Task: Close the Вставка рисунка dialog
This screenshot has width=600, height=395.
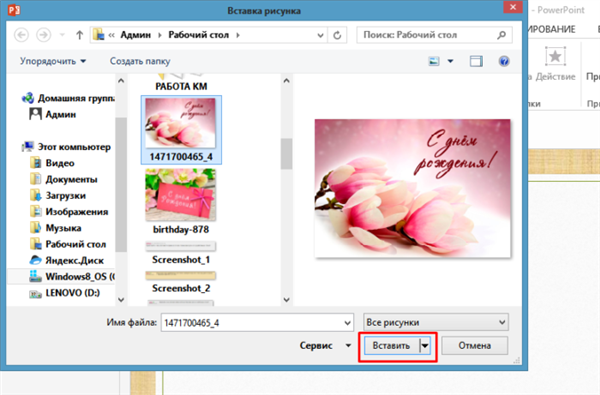Action: (513, 7)
